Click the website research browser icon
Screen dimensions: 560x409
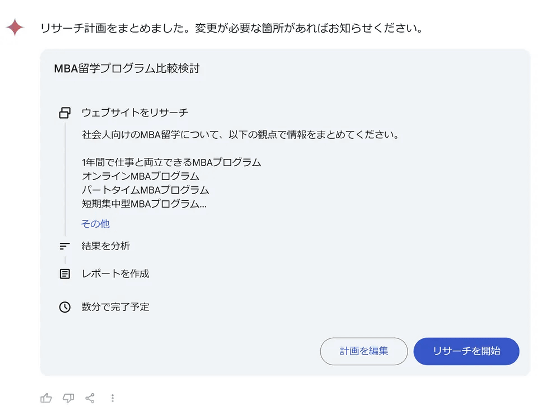(65, 113)
